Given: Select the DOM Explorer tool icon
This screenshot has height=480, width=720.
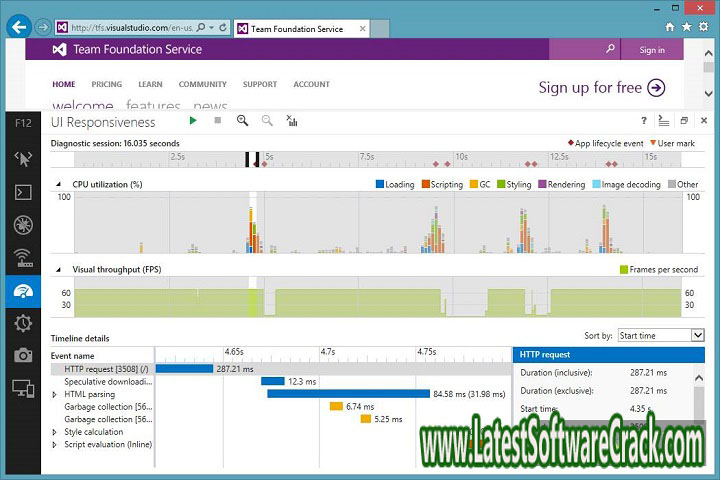Looking at the screenshot, I should [23, 158].
